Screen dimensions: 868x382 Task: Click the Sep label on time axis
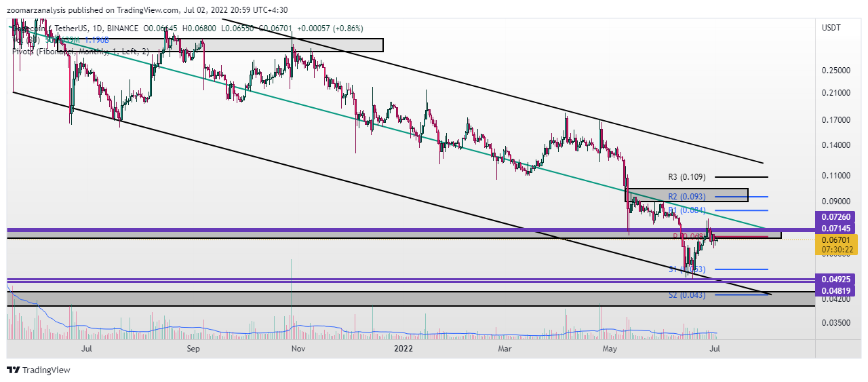pyautogui.click(x=193, y=349)
